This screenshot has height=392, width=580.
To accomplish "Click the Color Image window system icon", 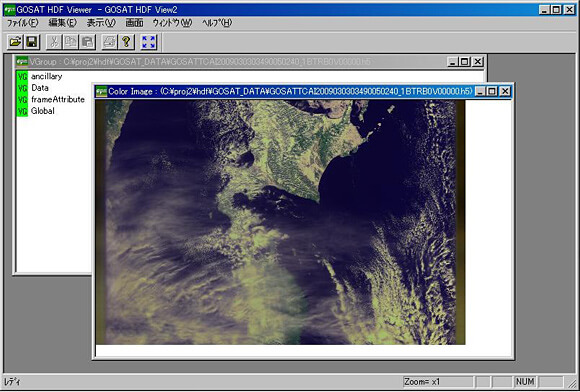I will click(101, 91).
